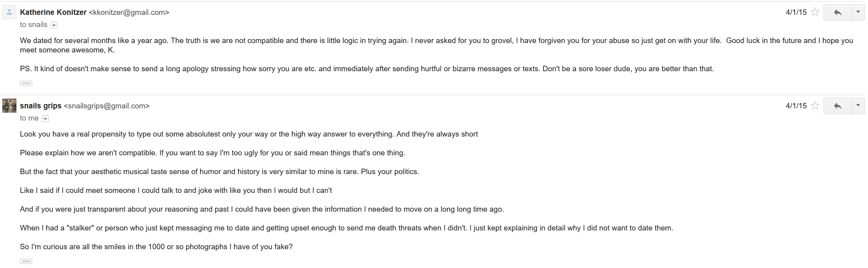
Task: Star Katherine Konitzer's message
Action: pos(815,12)
